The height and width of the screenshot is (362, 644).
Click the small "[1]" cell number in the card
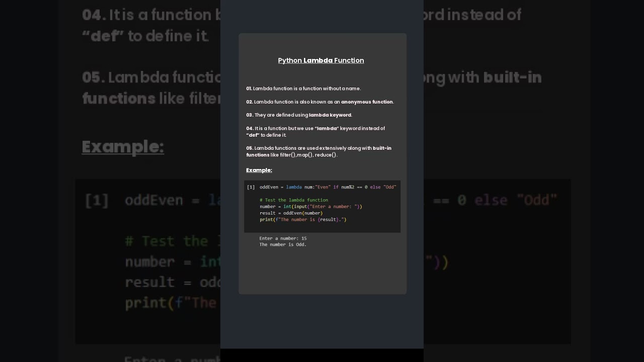[251, 187]
